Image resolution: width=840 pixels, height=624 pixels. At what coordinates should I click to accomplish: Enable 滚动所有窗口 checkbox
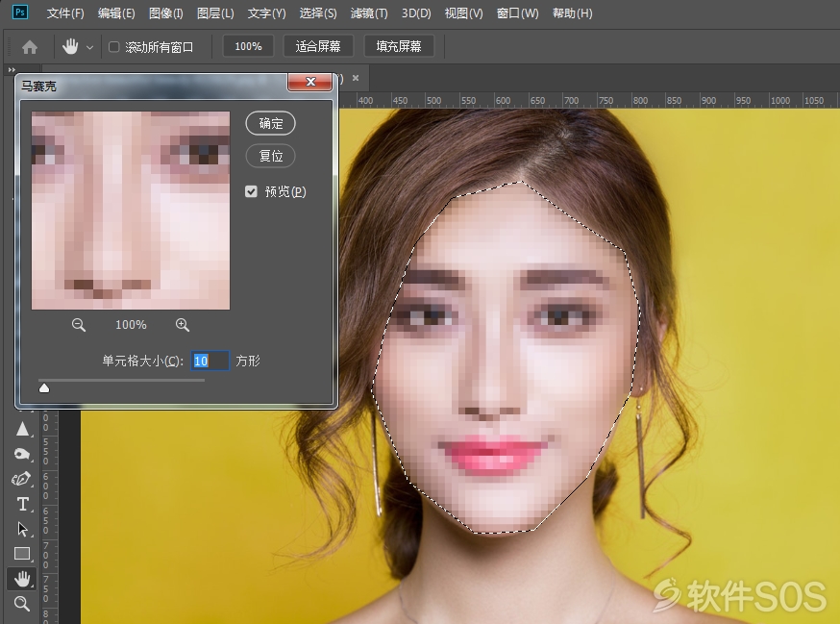(x=114, y=47)
